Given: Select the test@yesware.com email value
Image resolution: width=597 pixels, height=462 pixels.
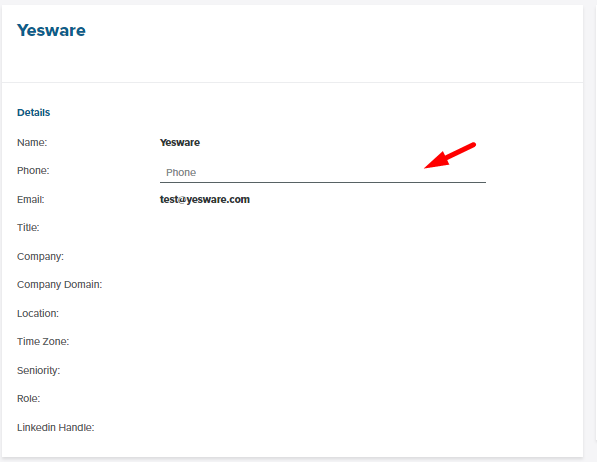Looking at the screenshot, I should point(205,200).
